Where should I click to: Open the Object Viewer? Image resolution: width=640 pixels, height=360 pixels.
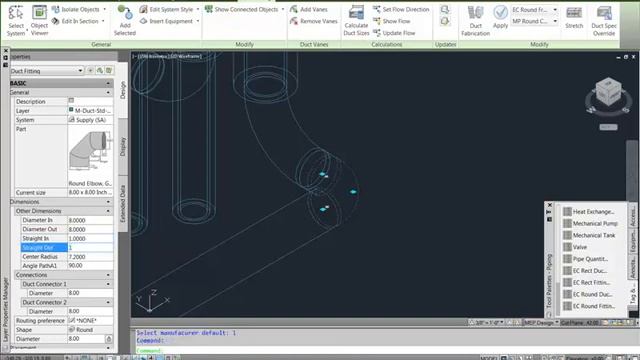40,20
